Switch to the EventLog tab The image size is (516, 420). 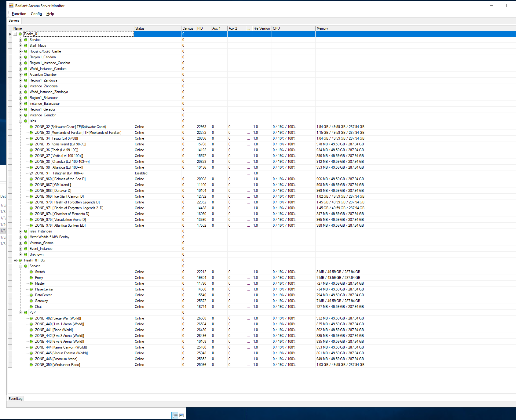[15, 399]
